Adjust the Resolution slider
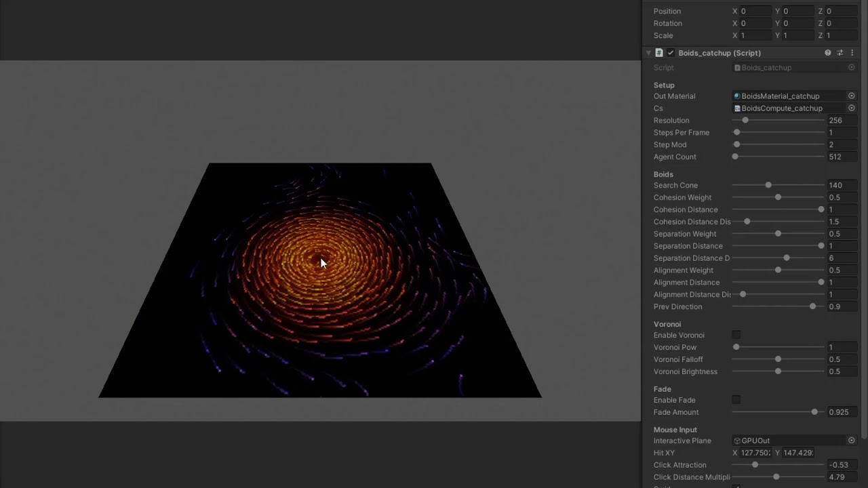868x488 pixels. [x=778, y=121]
